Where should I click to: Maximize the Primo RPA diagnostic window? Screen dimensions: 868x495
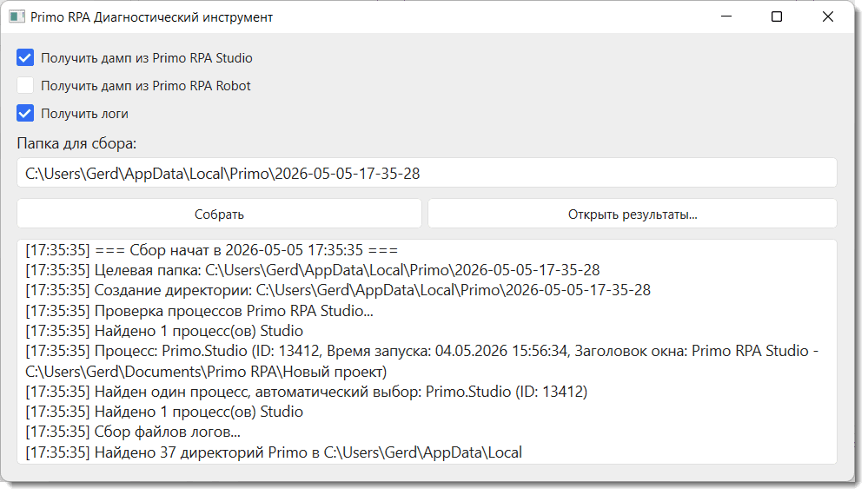tap(777, 16)
